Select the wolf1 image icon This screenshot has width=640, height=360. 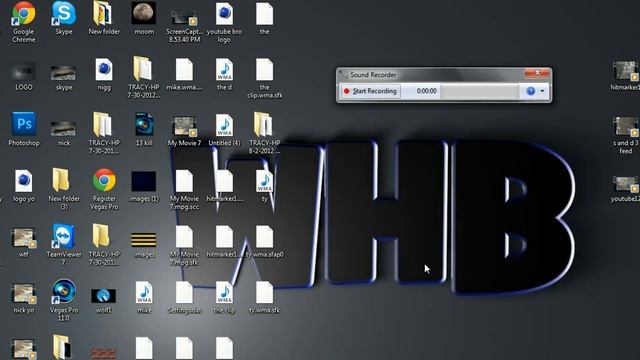pos(103,296)
